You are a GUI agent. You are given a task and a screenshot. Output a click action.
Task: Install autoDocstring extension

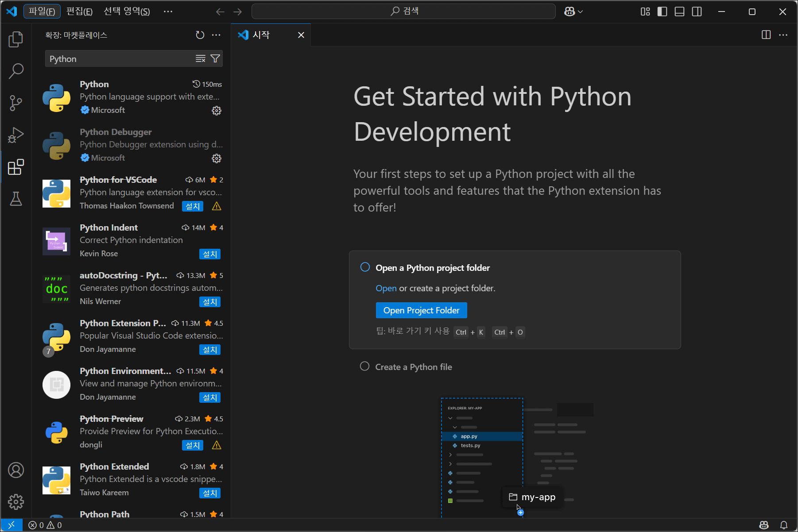coord(210,302)
